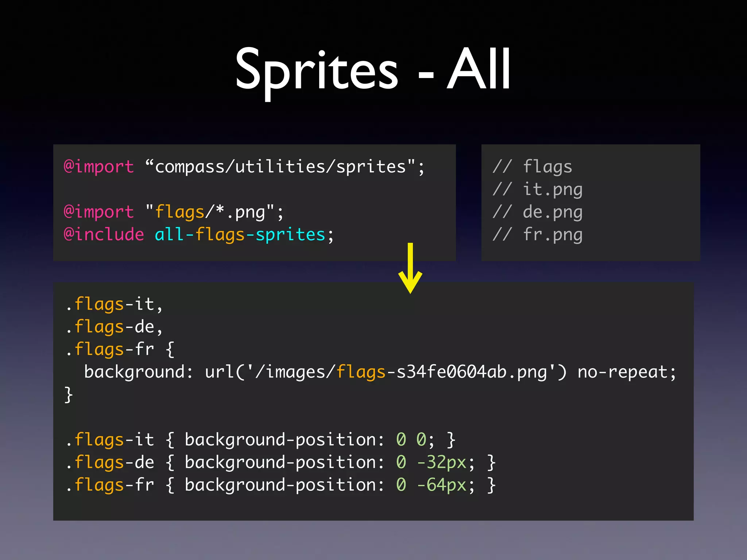Viewport: 747px width, 560px height.
Task: Click the background url flags-s34fe0604ab.png line
Action: click(380, 373)
